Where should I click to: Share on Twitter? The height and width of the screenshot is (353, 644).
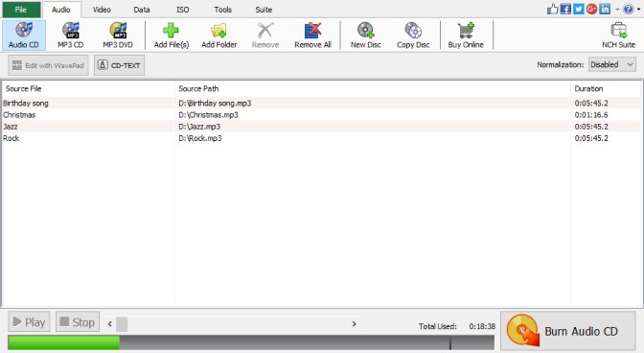point(578,9)
